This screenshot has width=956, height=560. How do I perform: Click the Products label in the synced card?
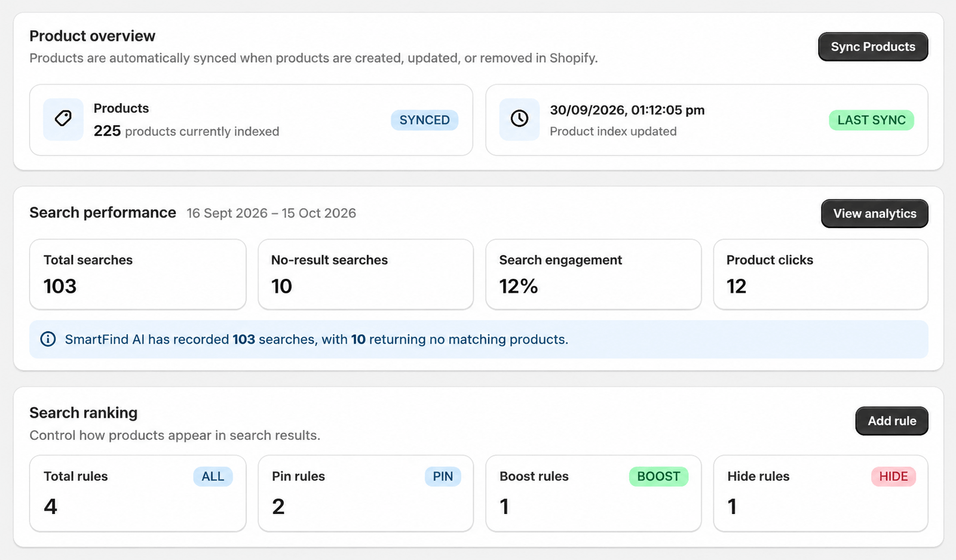(121, 108)
